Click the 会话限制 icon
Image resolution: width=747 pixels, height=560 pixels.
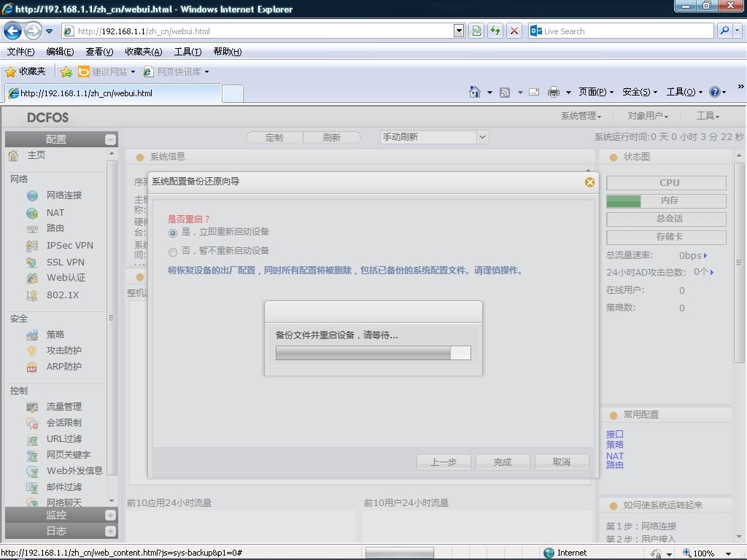(x=32, y=423)
